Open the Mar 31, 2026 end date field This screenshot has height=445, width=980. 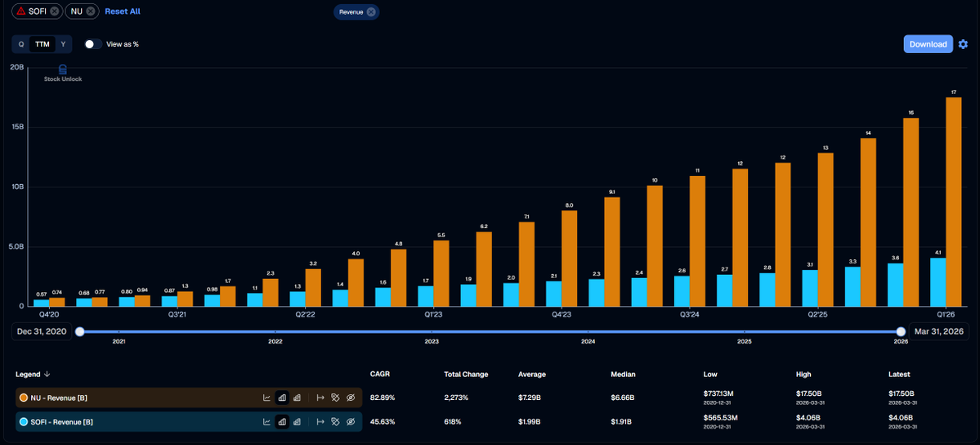(x=939, y=331)
